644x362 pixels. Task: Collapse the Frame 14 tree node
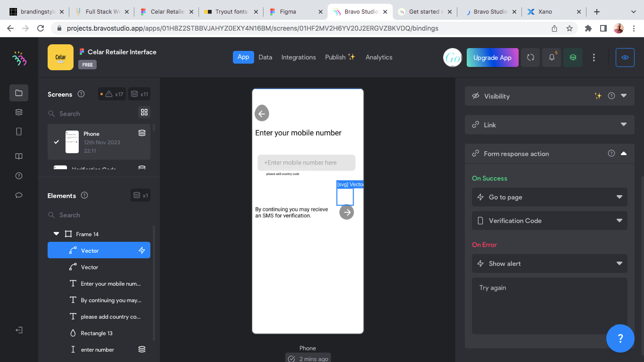tap(57, 234)
